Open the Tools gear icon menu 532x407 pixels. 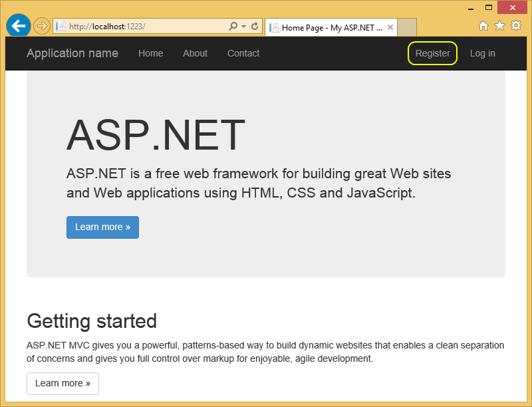515,26
